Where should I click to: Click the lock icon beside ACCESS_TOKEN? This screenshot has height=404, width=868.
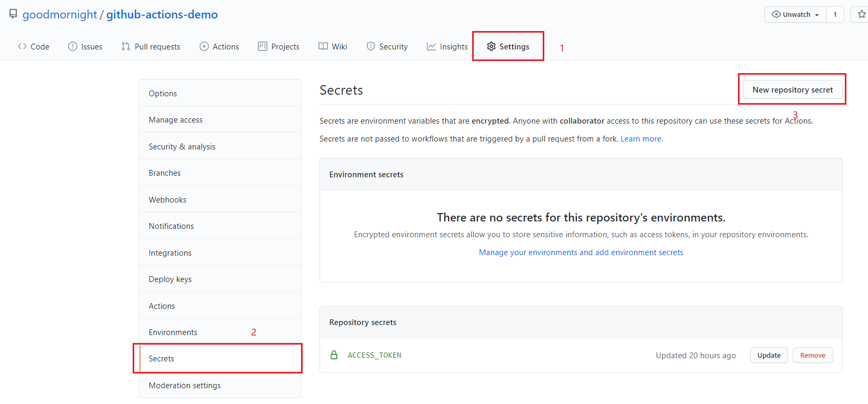click(334, 355)
